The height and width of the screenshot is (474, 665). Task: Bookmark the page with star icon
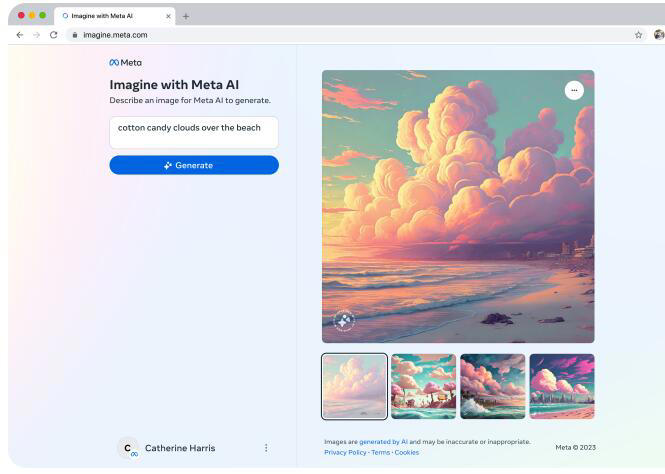(638, 35)
